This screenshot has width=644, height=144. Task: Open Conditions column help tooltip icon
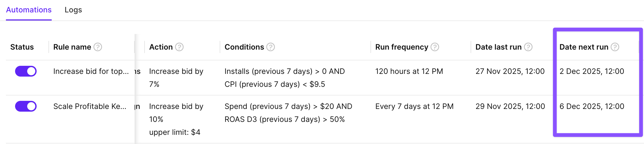click(x=271, y=47)
